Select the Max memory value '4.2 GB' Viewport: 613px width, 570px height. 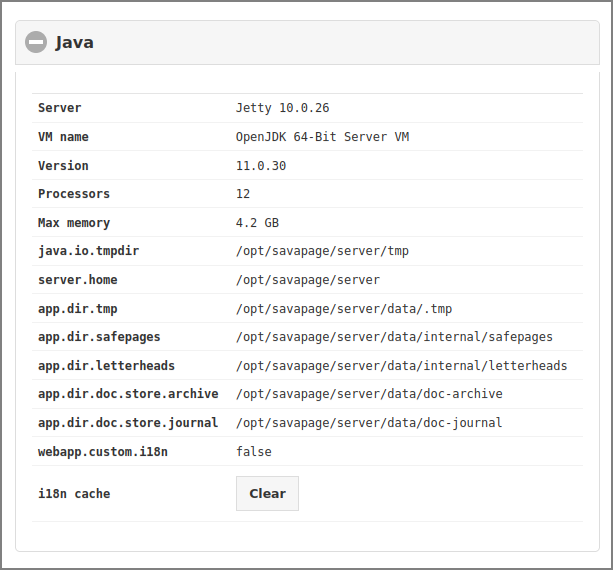pyautogui.click(x=257, y=223)
